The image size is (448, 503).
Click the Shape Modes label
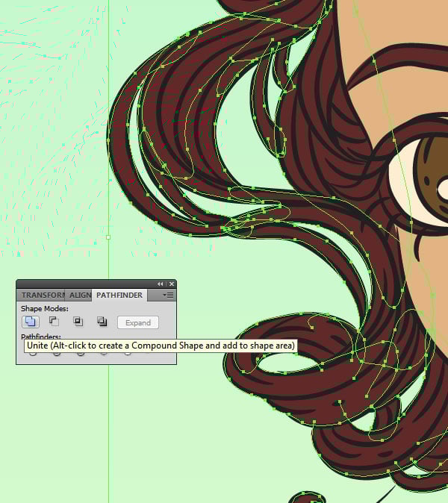tap(45, 309)
